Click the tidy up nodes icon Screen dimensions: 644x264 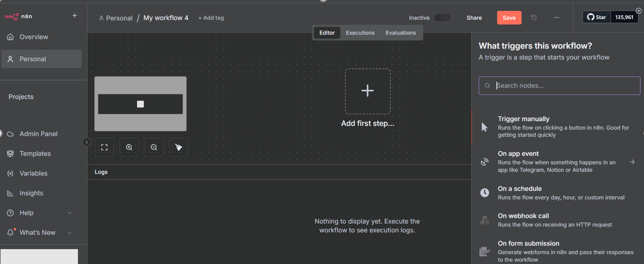178,147
